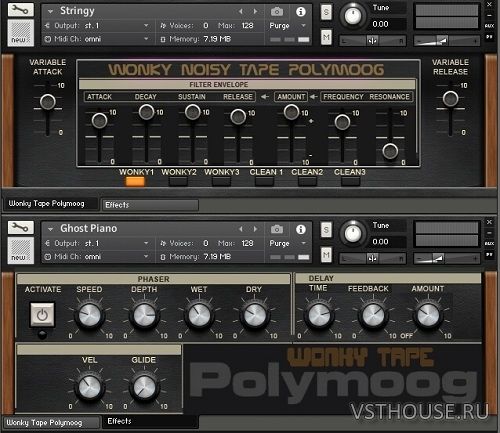
Task: Open wrench edit mode for Stringy instrument
Action: (20, 10)
